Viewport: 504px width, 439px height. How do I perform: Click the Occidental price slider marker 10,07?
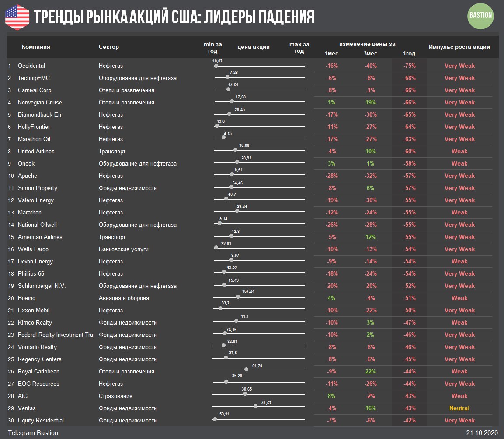coord(216,66)
